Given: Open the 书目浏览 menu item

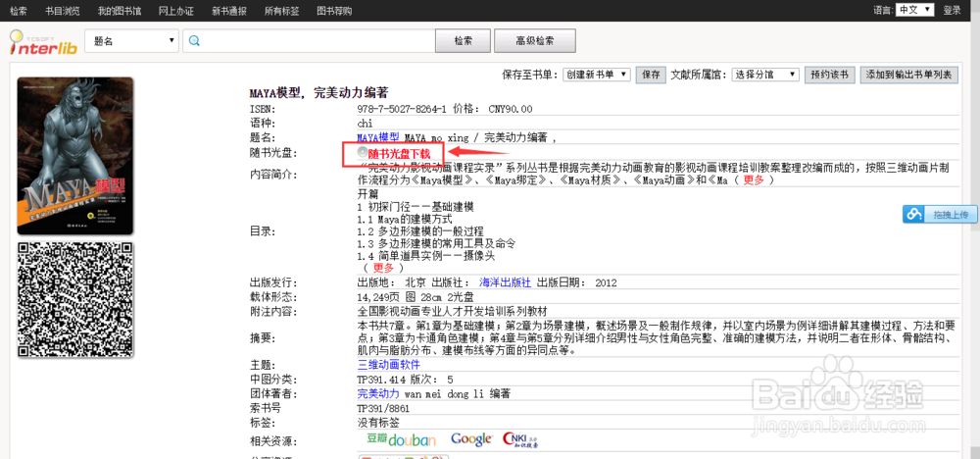Looking at the screenshot, I should [x=63, y=11].
